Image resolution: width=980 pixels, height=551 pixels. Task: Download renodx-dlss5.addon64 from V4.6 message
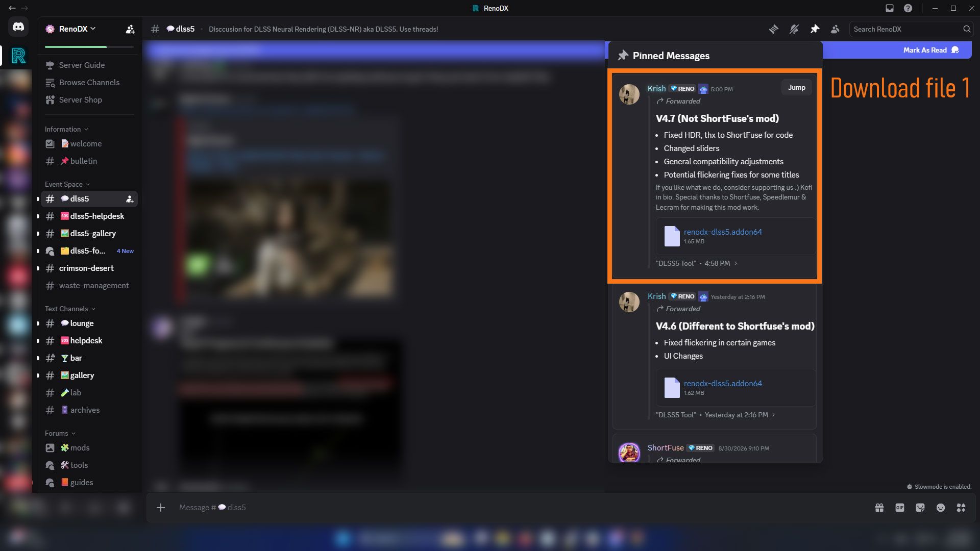tap(723, 383)
